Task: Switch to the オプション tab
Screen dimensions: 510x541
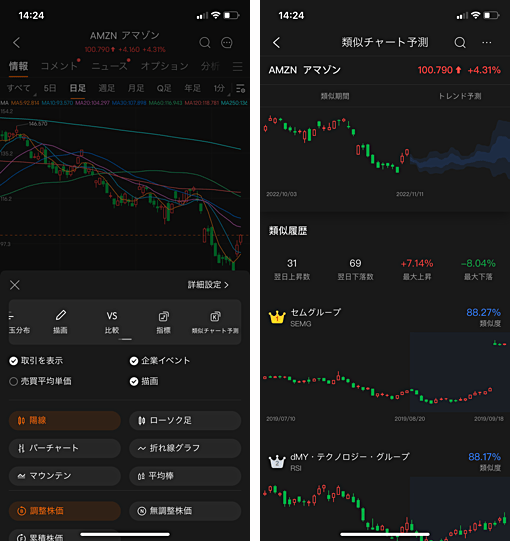Action: point(165,66)
